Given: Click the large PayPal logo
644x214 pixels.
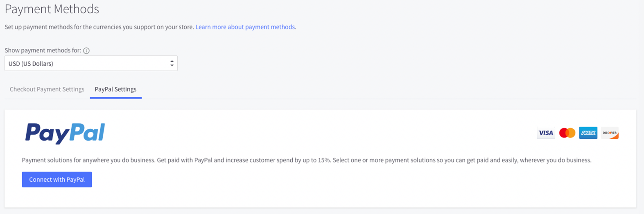Looking at the screenshot, I should coord(65,133).
